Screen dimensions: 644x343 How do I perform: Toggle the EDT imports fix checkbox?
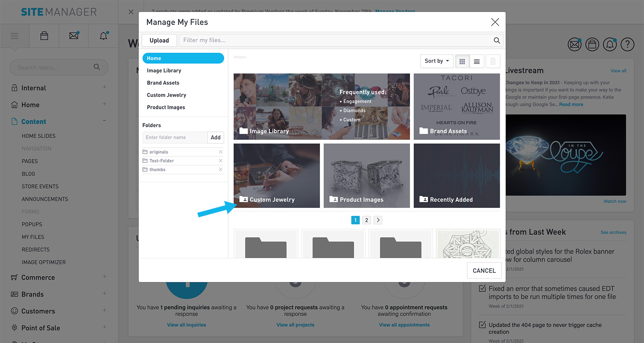tap(482, 289)
